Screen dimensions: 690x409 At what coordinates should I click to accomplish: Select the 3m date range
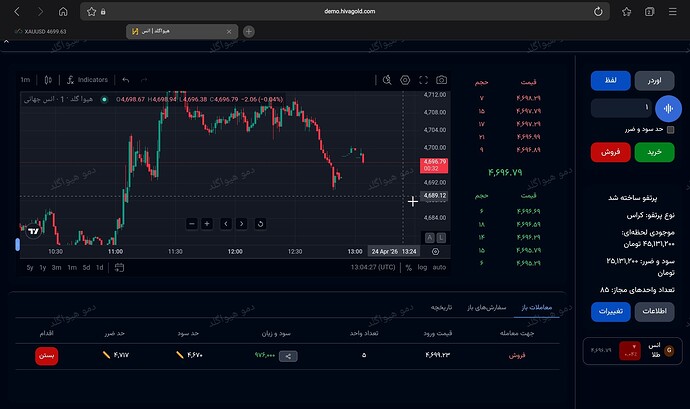coord(56,267)
